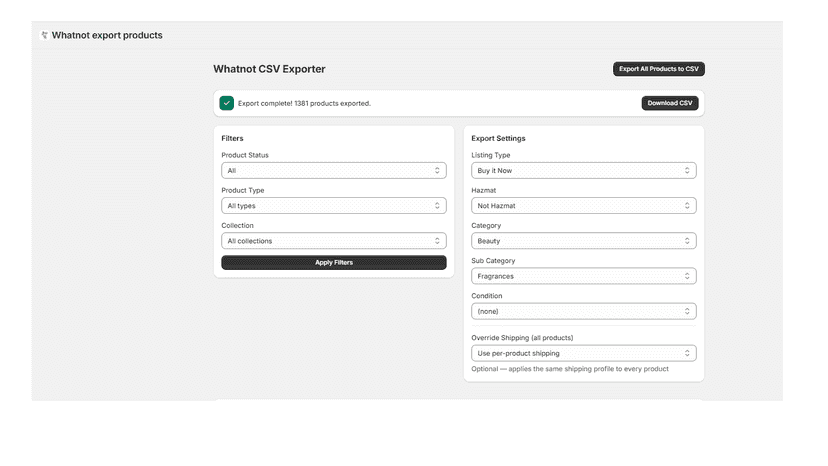
Task: Open the Hazmat dropdown
Action: click(x=584, y=206)
